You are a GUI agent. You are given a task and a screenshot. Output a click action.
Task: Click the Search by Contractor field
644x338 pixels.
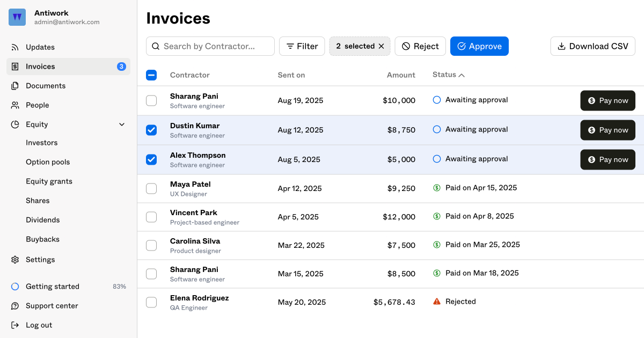point(210,46)
